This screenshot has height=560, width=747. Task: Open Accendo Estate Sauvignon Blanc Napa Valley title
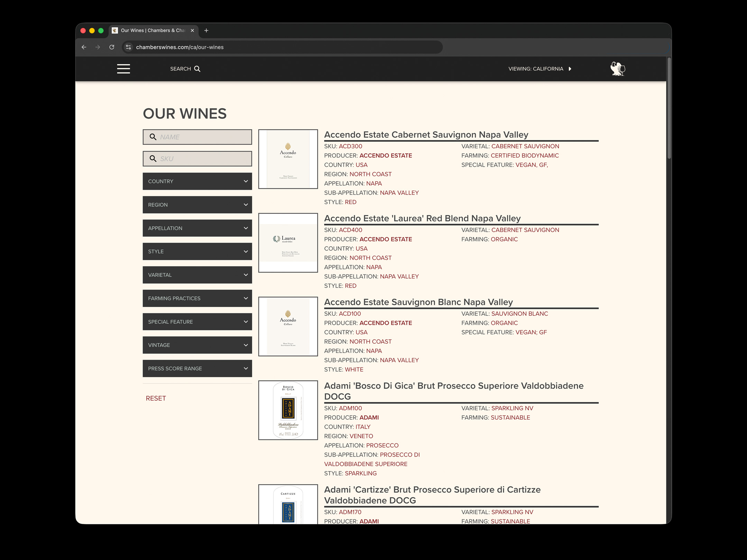[x=418, y=302]
